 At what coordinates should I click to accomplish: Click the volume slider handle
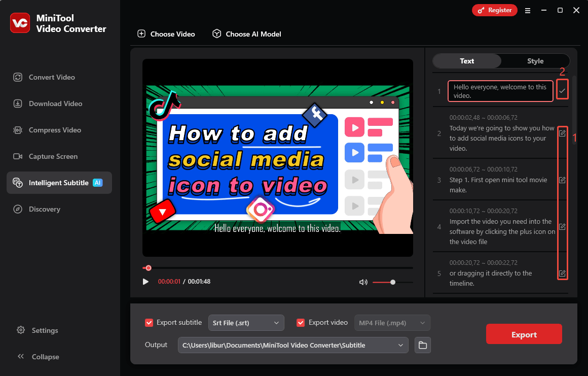[393, 282]
